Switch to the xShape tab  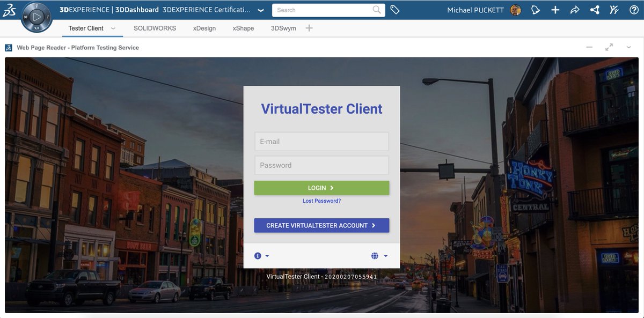pyautogui.click(x=243, y=28)
